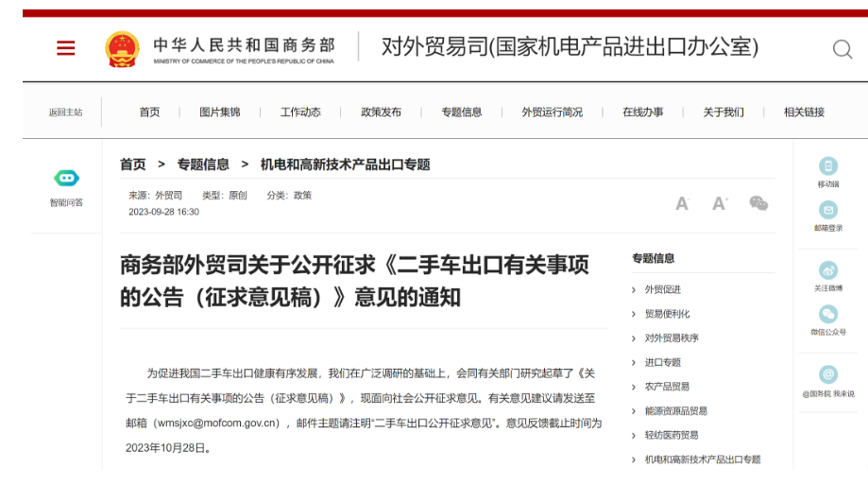Share article via WeChat icon
Screen dimensions: 868x485
point(758,203)
